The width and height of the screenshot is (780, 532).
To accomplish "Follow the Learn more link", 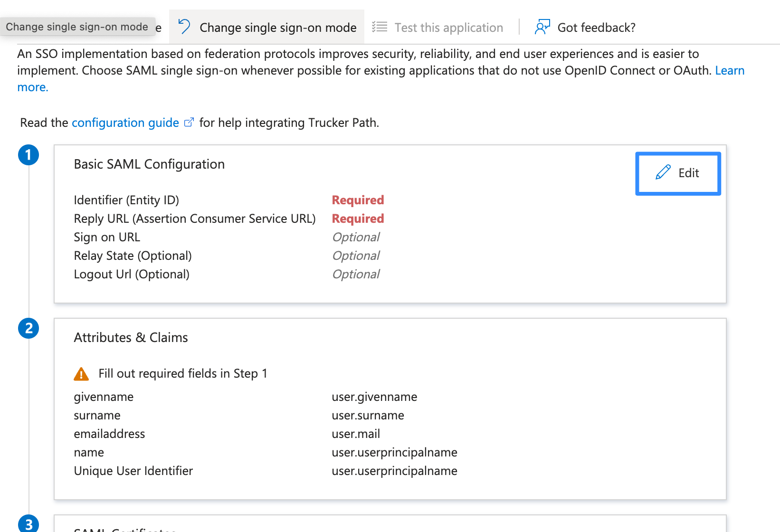I will coord(730,70).
